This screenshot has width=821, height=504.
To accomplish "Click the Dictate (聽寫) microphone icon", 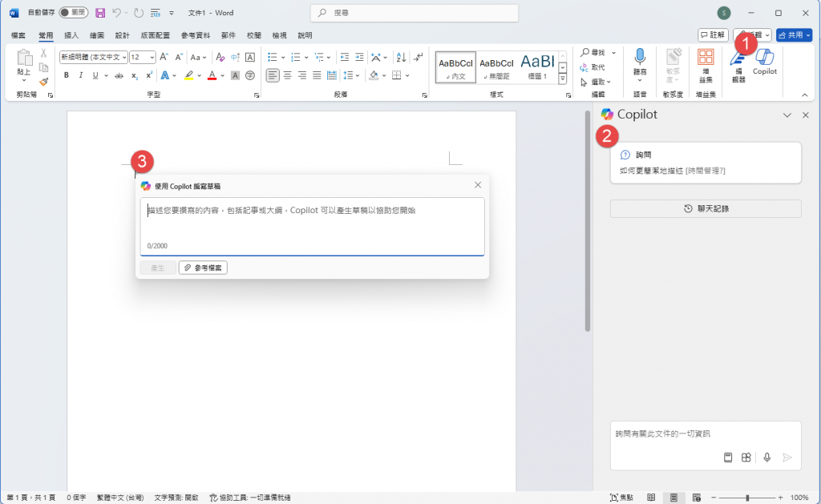I will (x=640, y=57).
